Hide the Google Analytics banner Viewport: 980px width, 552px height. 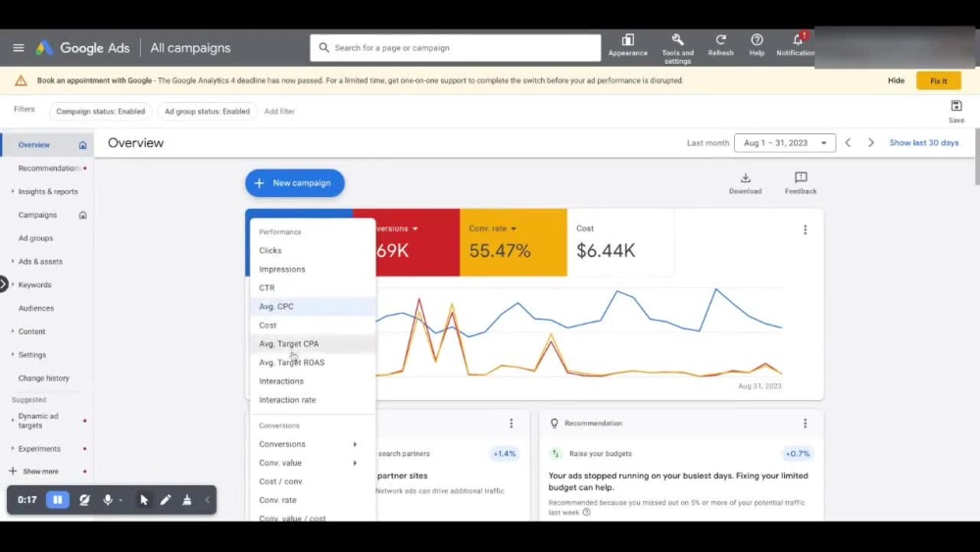tap(896, 80)
